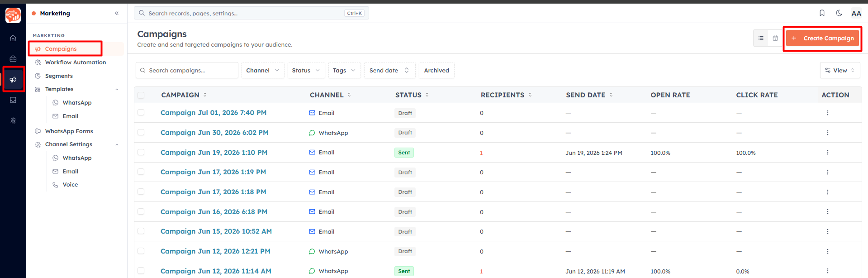
Task: Open Email under Channel Settings
Action: coord(70,172)
